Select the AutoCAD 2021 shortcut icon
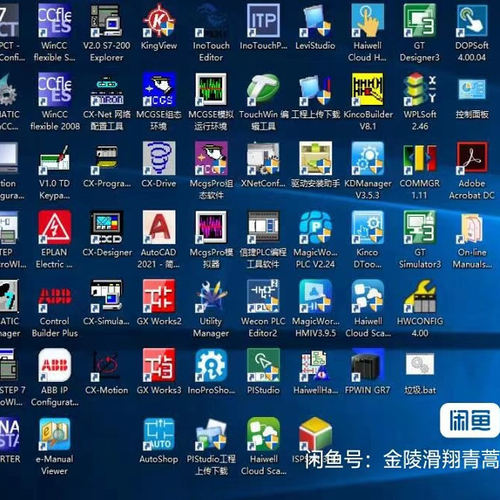Image resolution: width=500 pixels, height=500 pixels. pos(159,227)
